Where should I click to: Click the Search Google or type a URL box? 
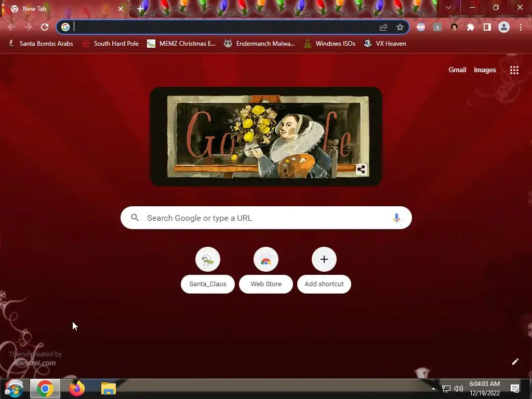(x=266, y=218)
